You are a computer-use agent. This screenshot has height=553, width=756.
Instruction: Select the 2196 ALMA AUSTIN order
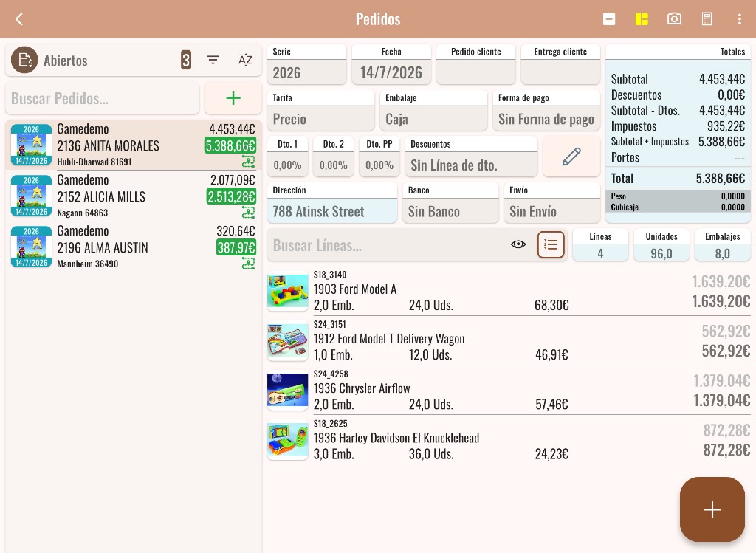[x=134, y=247]
